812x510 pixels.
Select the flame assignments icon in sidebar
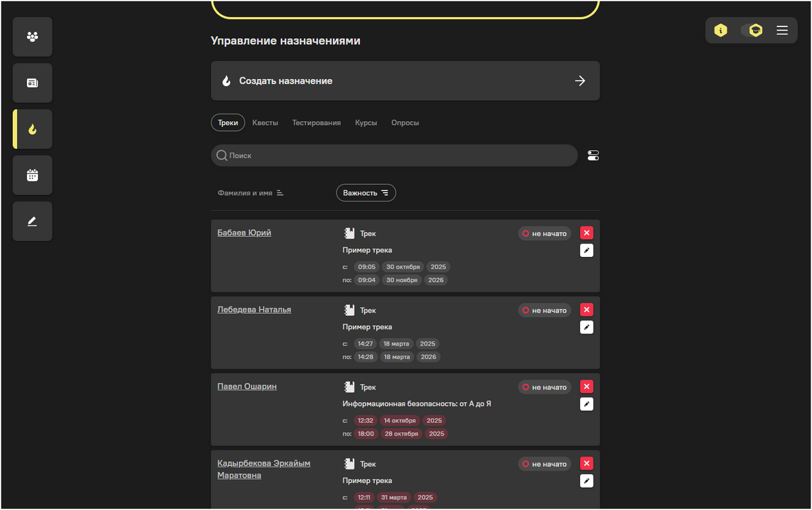tap(32, 129)
